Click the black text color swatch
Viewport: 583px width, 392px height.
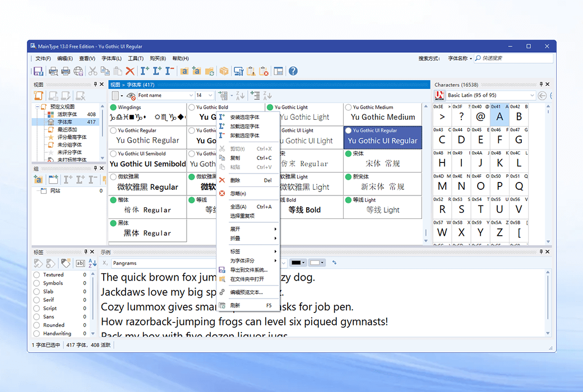[x=296, y=263]
